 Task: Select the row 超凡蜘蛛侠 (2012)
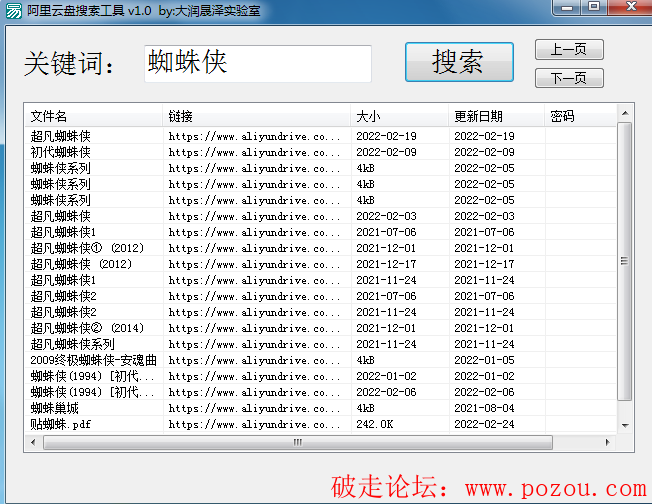(321, 264)
